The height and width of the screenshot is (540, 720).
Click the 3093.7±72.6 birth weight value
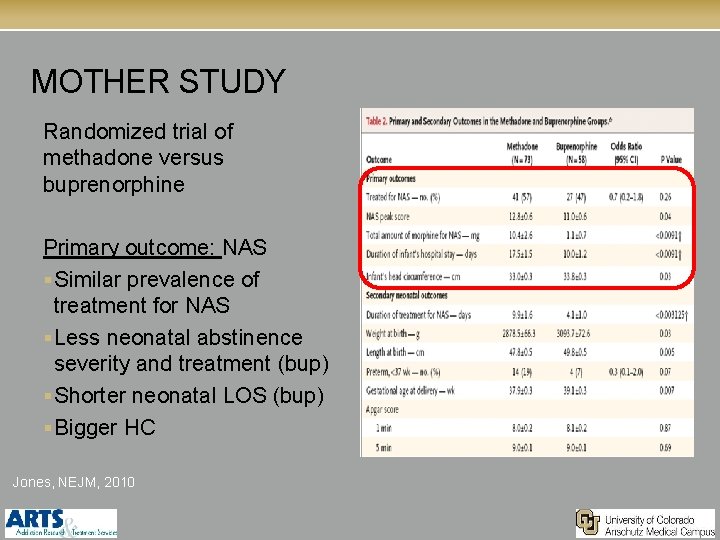pos(573,334)
